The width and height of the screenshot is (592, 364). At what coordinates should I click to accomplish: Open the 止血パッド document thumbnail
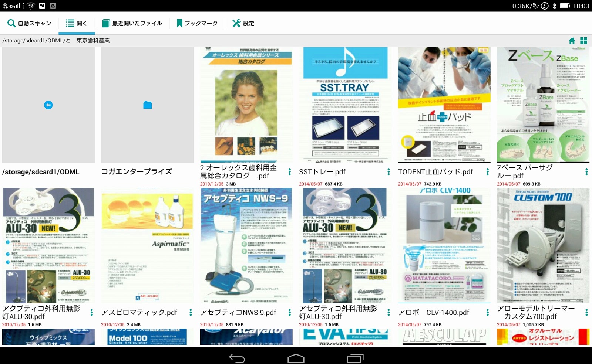(x=444, y=105)
